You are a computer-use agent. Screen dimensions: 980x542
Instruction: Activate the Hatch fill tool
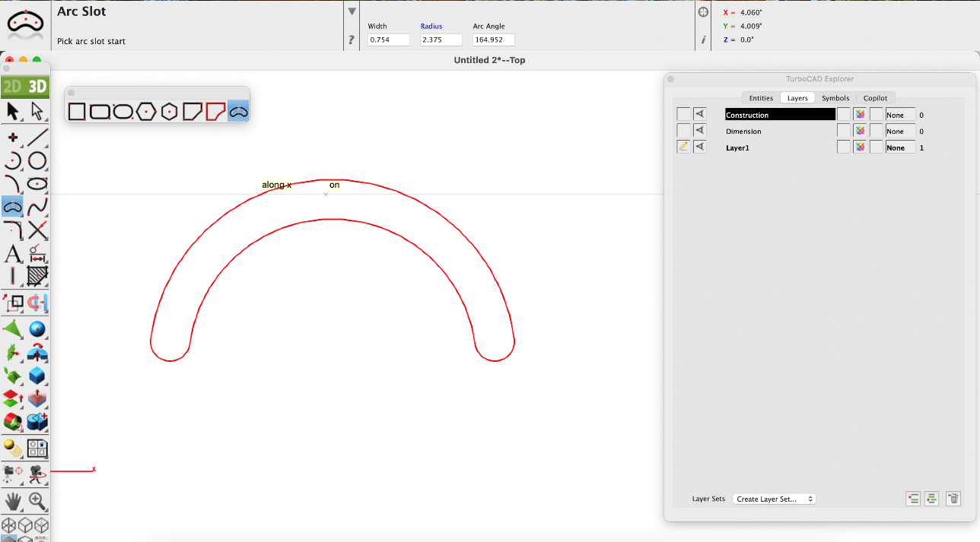pos(38,276)
